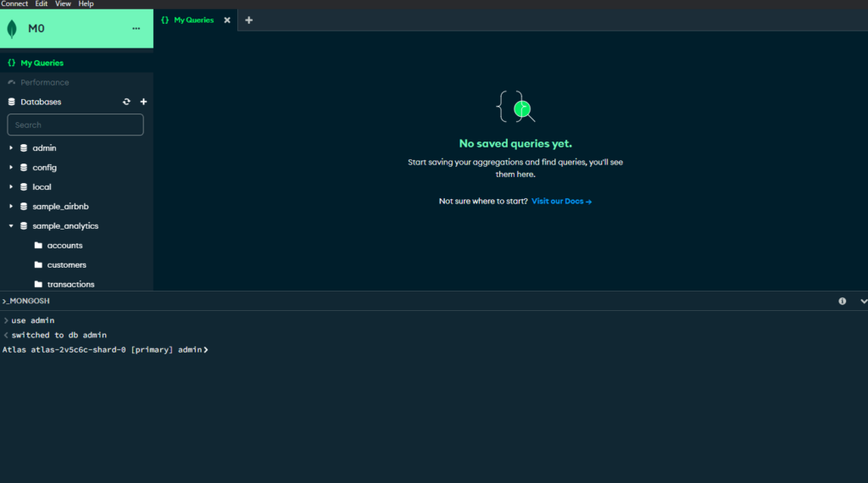The height and width of the screenshot is (483, 868).
Task: Collapse the mongosh shell panel
Action: [863, 301]
